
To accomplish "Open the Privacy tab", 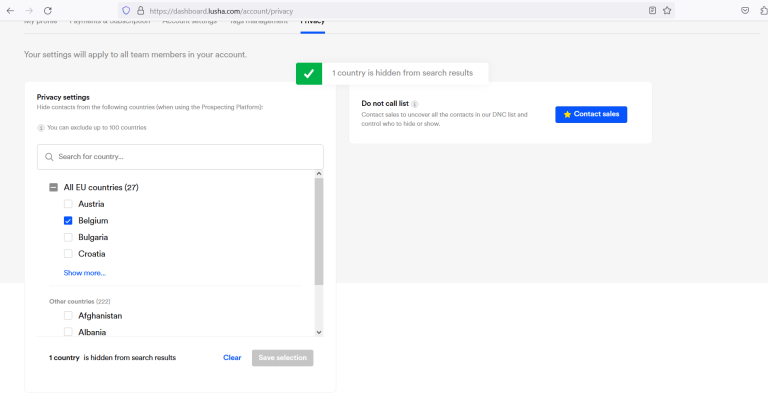I will 312,23.
